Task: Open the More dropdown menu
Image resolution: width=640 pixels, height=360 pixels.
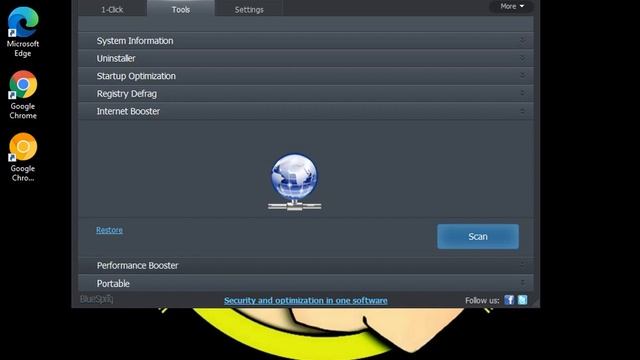Action: tap(512, 6)
